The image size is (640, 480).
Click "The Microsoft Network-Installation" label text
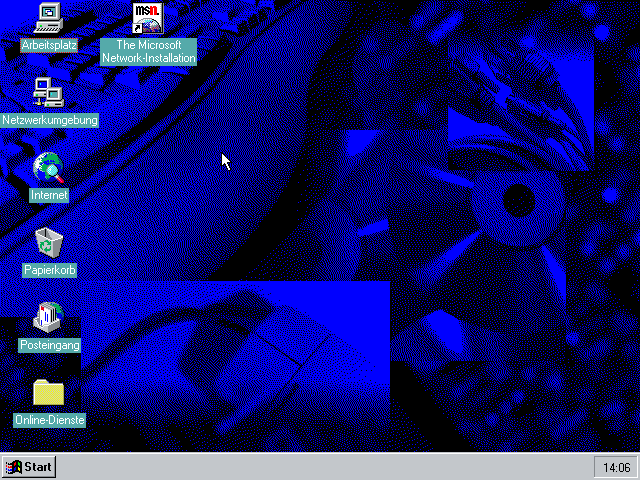coord(148,52)
